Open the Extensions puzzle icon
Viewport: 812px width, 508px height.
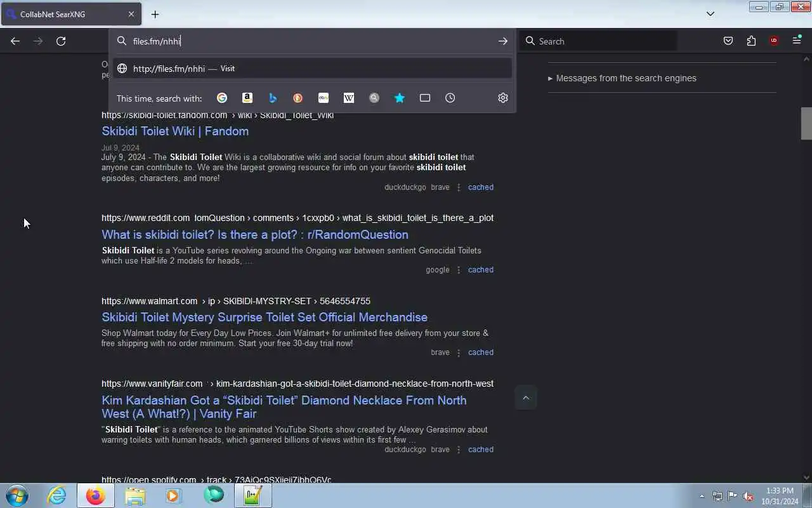751,41
